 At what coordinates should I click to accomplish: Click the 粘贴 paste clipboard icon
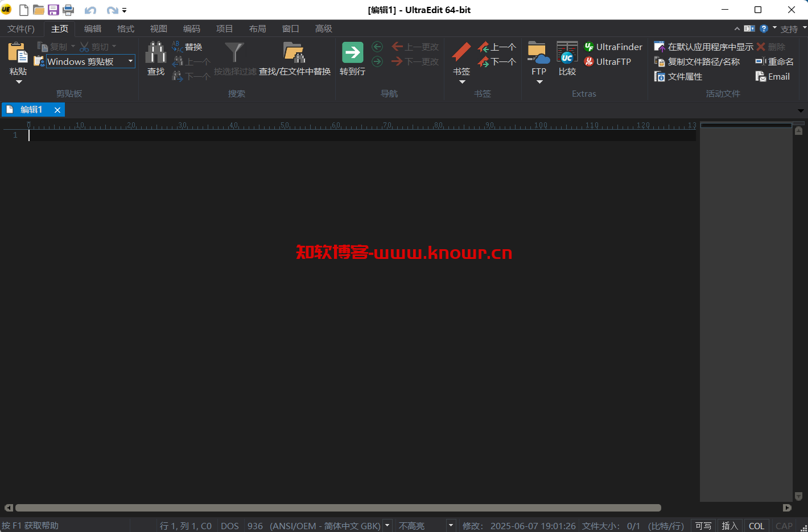click(x=18, y=53)
